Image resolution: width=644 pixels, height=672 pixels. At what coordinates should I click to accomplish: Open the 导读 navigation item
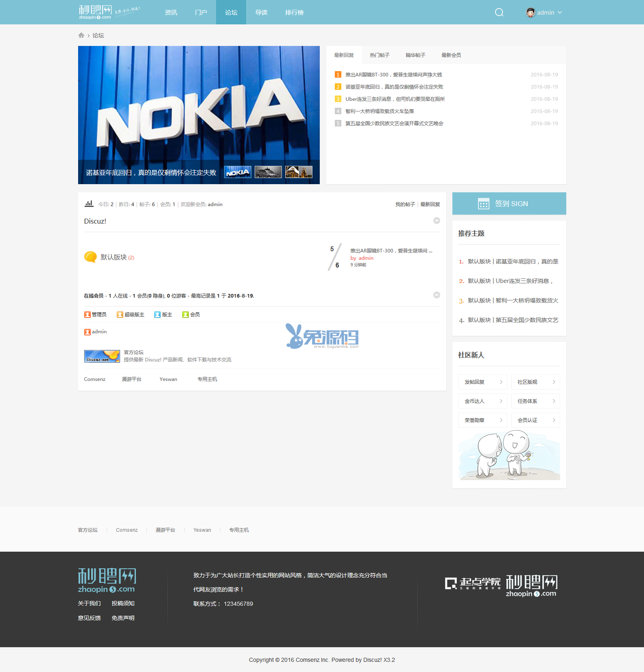[261, 13]
